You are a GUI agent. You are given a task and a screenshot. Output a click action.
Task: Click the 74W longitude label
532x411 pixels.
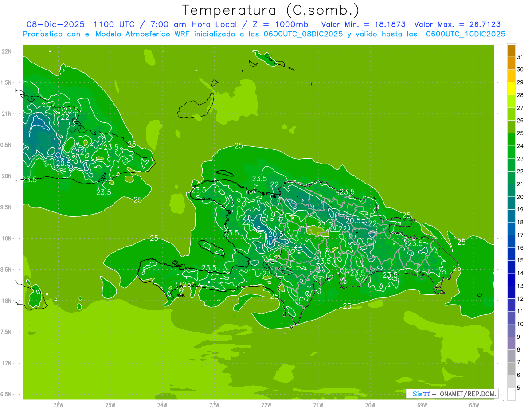(162, 405)
